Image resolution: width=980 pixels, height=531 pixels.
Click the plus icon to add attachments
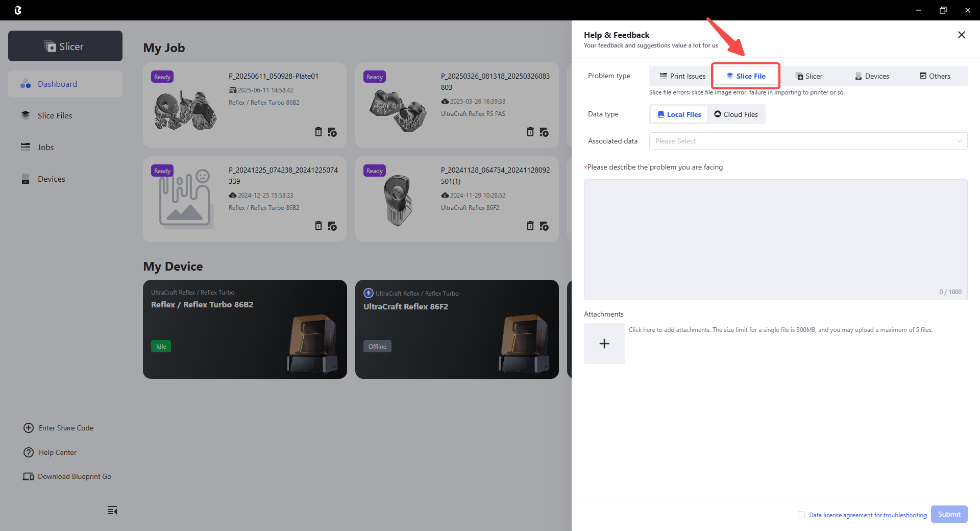point(604,344)
